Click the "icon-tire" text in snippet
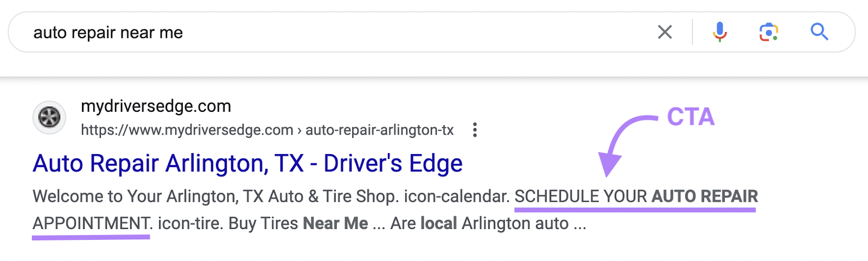Viewport: 868px width, 261px height. pyautogui.click(x=189, y=224)
